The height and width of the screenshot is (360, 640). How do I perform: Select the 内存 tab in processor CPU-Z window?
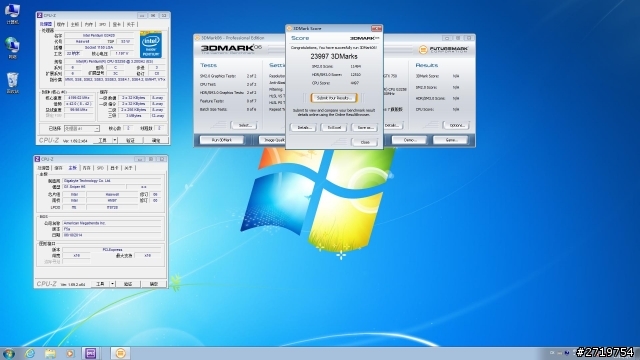[x=89, y=24]
